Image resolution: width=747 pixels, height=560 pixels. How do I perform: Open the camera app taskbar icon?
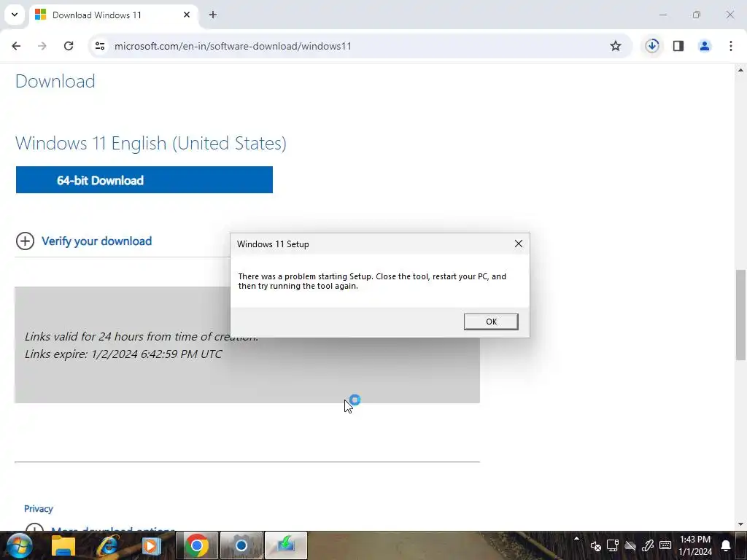pyautogui.click(x=241, y=545)
